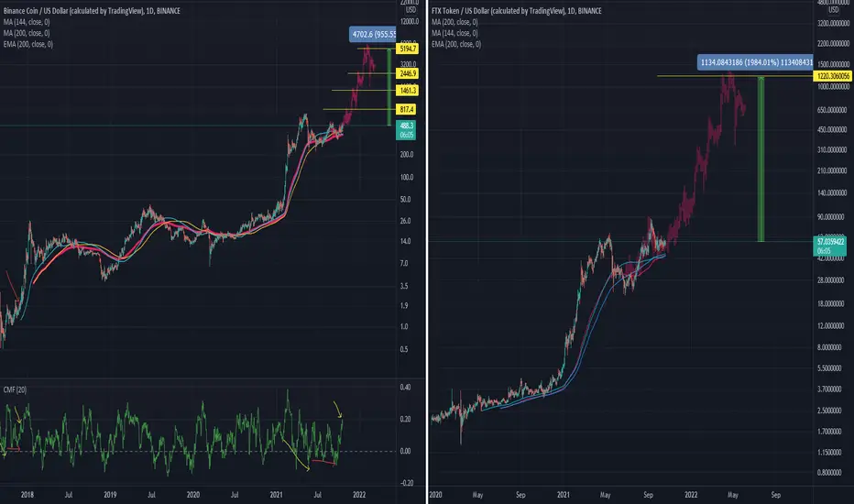The image size is (854, 504).
Task: Select MA (200, close, 0) in FTX chart legend
Action: click(x=454, y=22)
